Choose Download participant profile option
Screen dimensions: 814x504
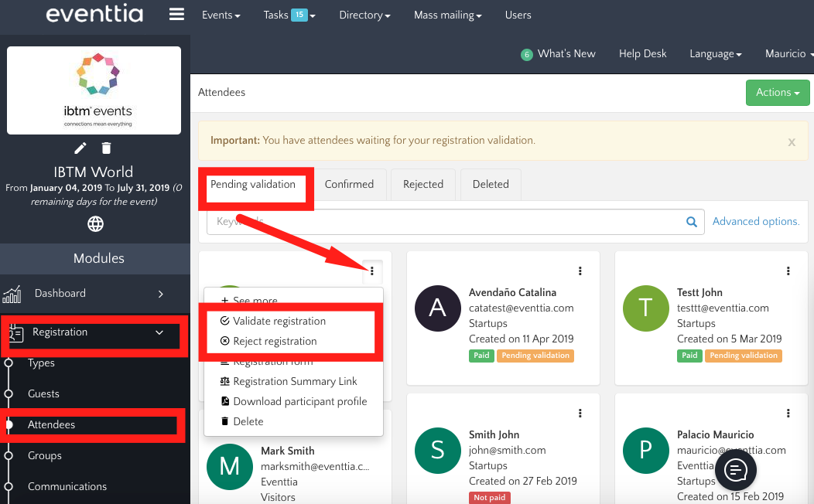[x=299, y=401]
